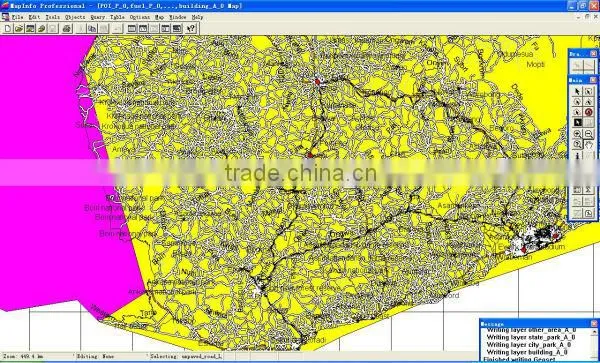Click the New Table toolbar icon
This screenshot has height=363, width=600.
click(x=8, y=28)
